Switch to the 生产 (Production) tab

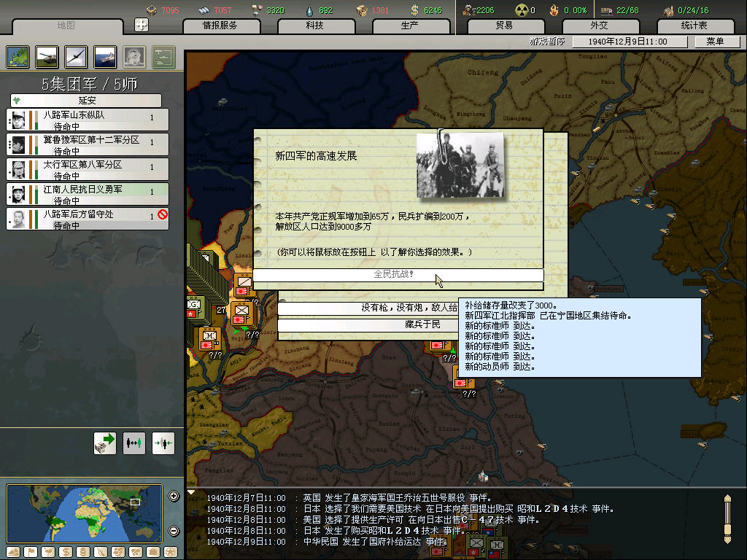pos(409,26)
